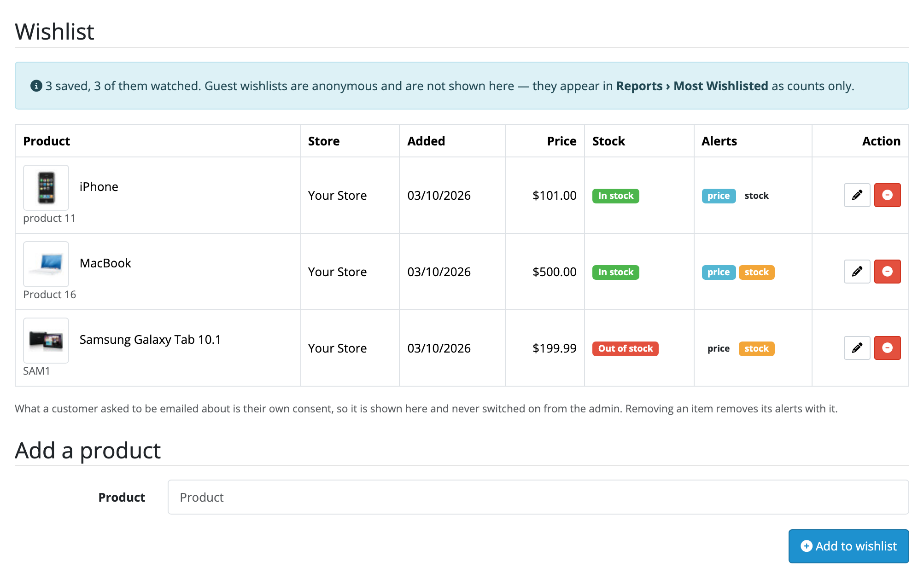The height and width of the screenshot is (579, 924).
Task: Open the MacBook product thumbnail
Action: pyautogui.click(x=46, y=264)
